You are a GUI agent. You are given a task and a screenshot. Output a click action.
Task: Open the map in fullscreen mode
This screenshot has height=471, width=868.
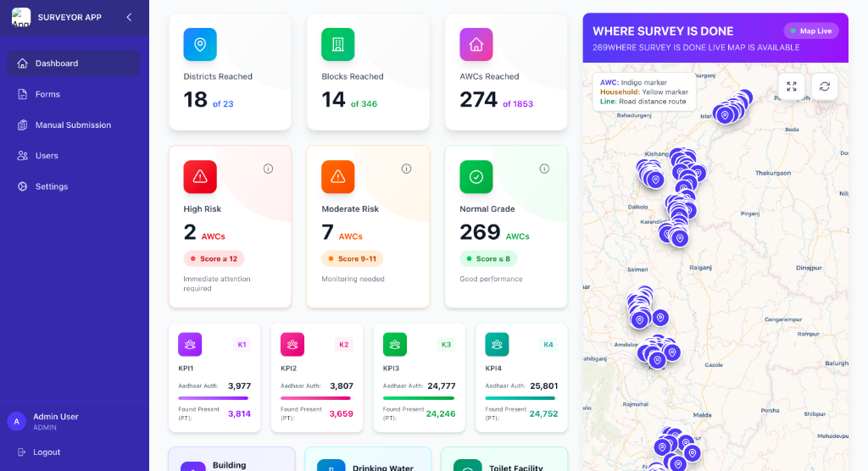pyautogui.click(x=791, y=86)
